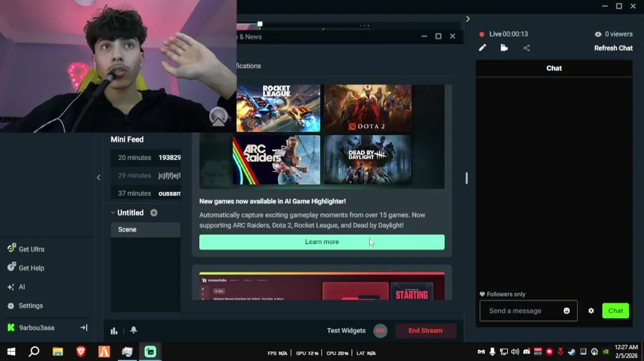Viewport: 644px width, 361px height.
Task: Click the Learn more button
Action: click(322, 242)
